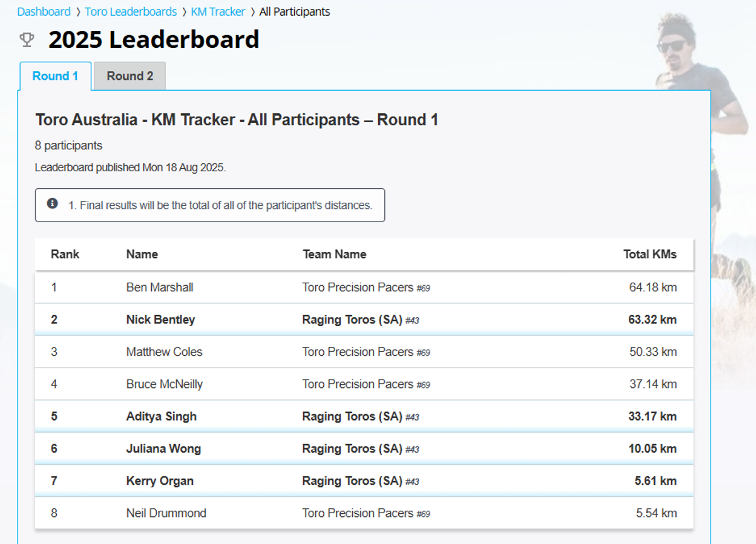This screenshot has height=544, width=756.
Task: Select participant Juliana Wong
Action: pos(164,448)
